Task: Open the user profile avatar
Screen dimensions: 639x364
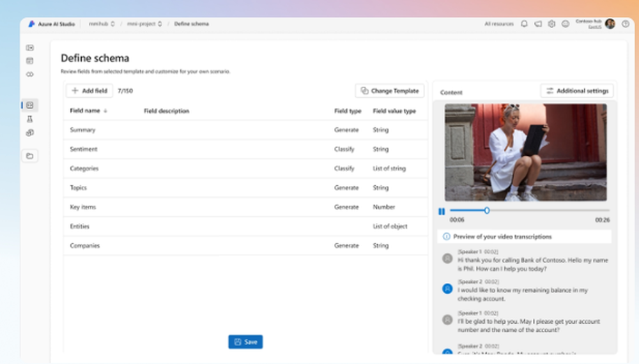Action: pos(610,24)
